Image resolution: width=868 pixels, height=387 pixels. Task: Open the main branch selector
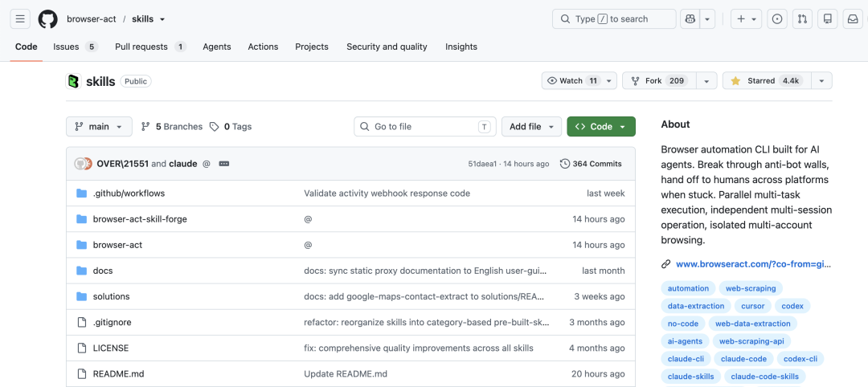(99, 127)
